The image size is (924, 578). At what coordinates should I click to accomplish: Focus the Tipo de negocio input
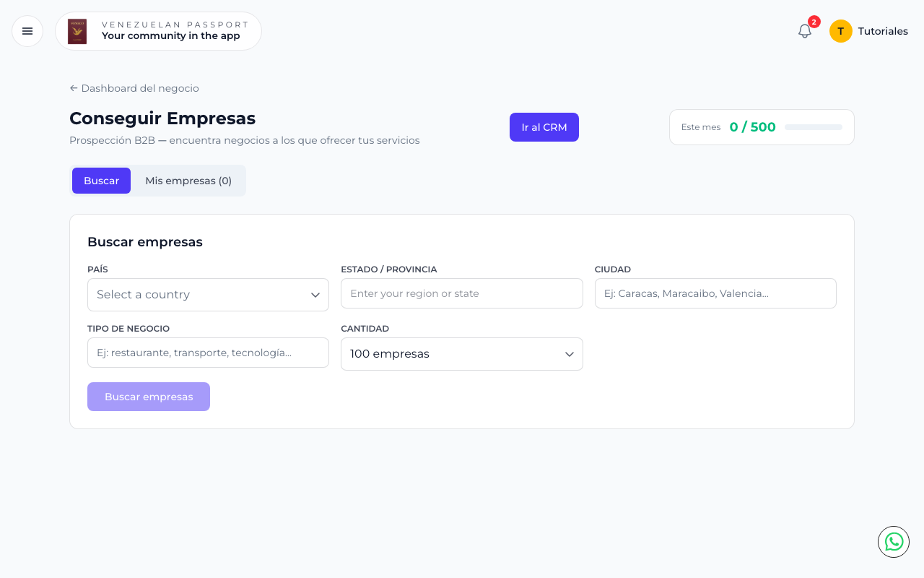[208, 353]
